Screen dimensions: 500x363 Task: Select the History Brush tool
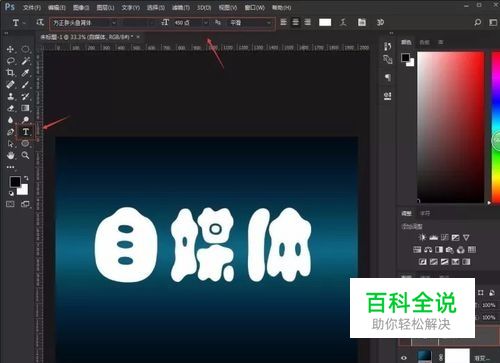coord(25,96)
